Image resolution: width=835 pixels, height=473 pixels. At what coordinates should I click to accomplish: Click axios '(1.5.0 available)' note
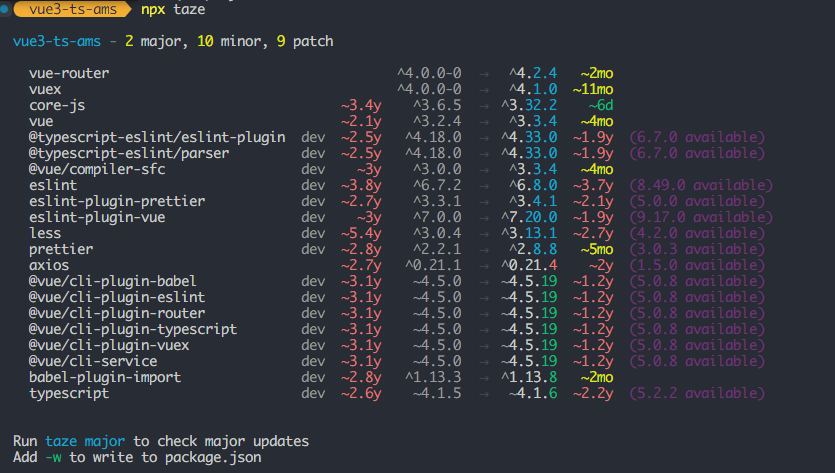[697, 265]
